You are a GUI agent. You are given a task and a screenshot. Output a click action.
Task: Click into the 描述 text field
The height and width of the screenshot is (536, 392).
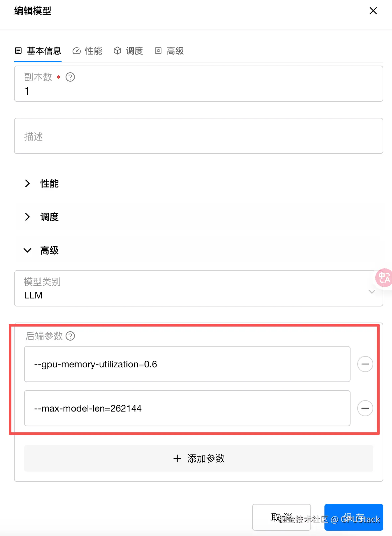198,136
